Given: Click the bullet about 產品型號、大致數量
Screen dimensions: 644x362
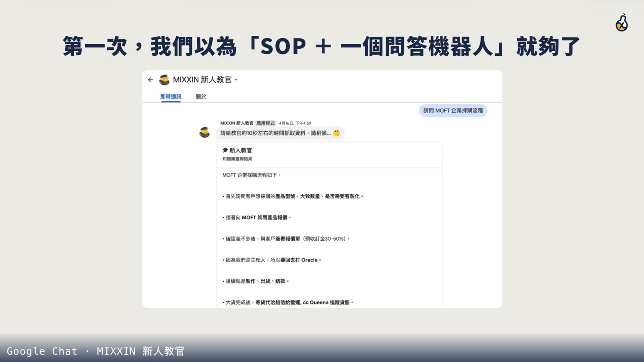Looking at the screenshot, I should click(293, 196).
